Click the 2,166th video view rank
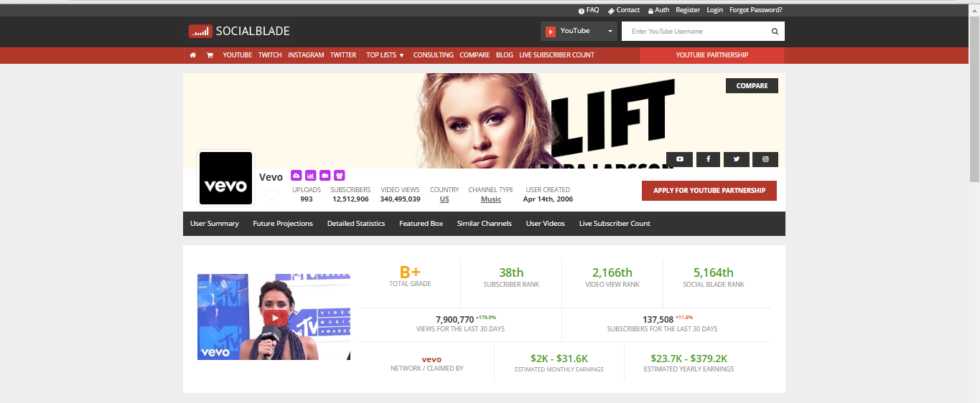Screen dimensions: 980x403 (612, 272)
